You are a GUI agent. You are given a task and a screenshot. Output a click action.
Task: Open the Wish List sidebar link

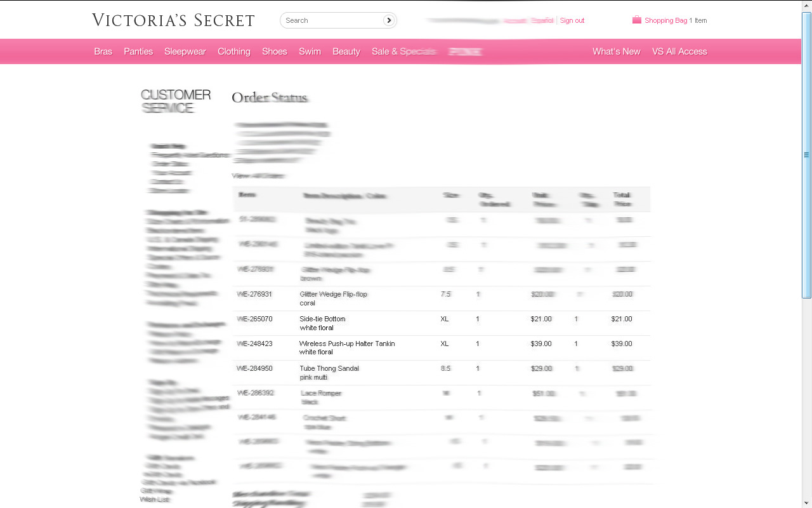pos(155,500)
